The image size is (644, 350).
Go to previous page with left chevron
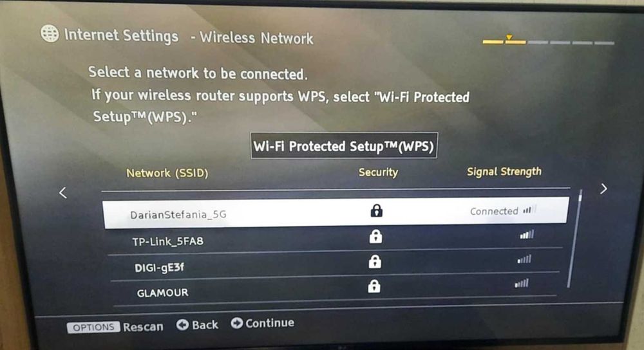(x=63, y=192)
